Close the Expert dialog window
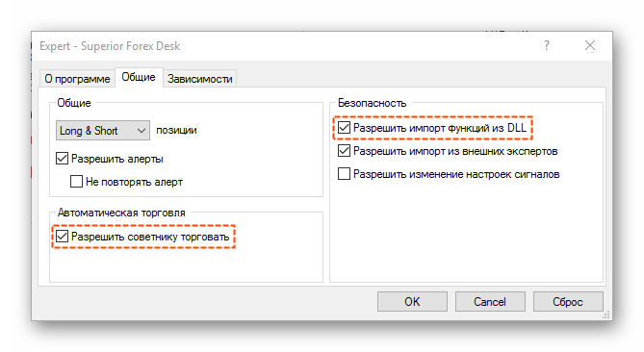Image resolution: width=644 pixels, height=352 pixels. (590, 45)
